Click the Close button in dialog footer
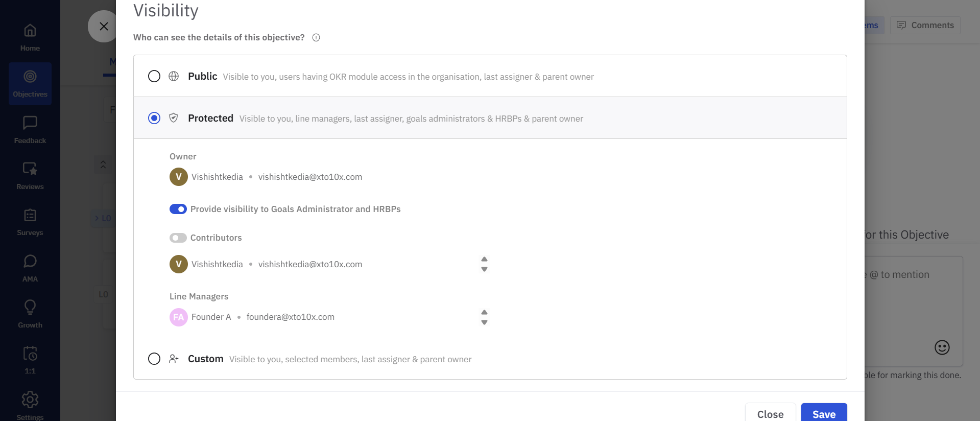Viewport: 980px width, 421px height. (770, 414)
